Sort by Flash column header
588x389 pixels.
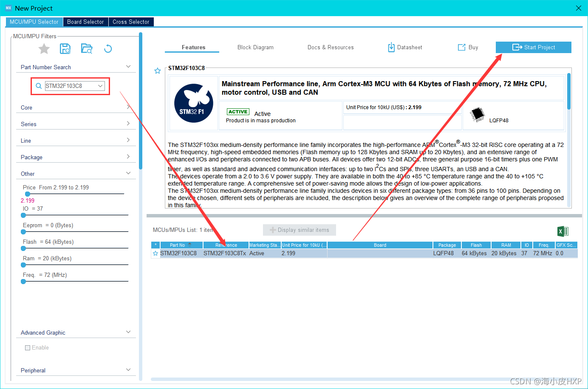(476, 245)
